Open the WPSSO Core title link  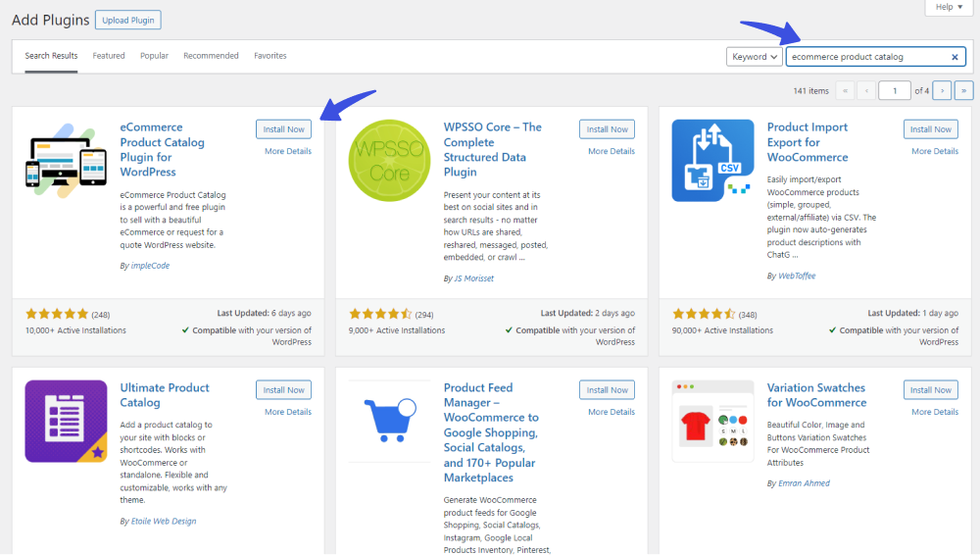point(493,150)
